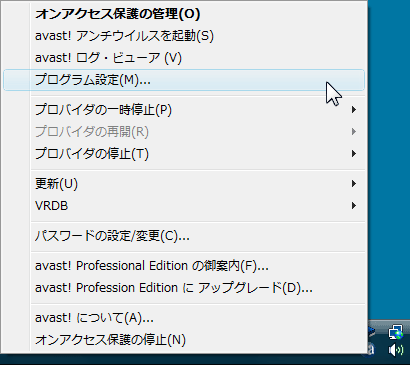Select プログラム設定(M)... menu item
This screenshot has width=410, height=365.
point(184,80)
